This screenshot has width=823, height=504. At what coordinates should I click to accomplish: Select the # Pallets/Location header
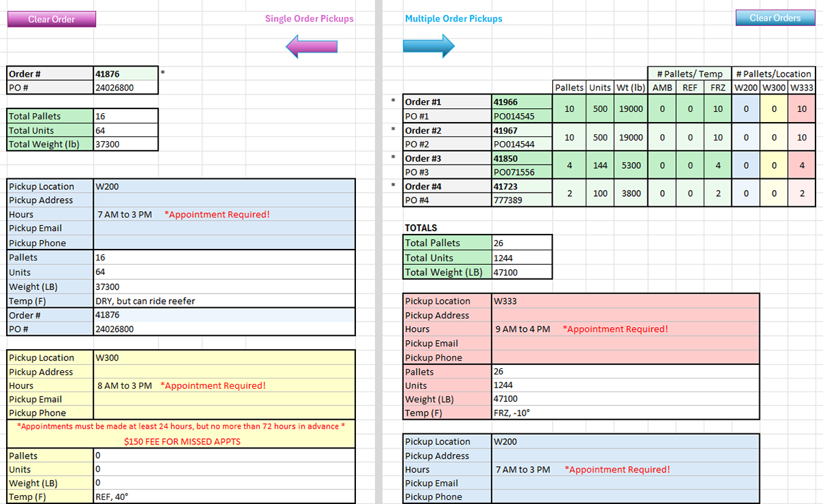(772, 73)
